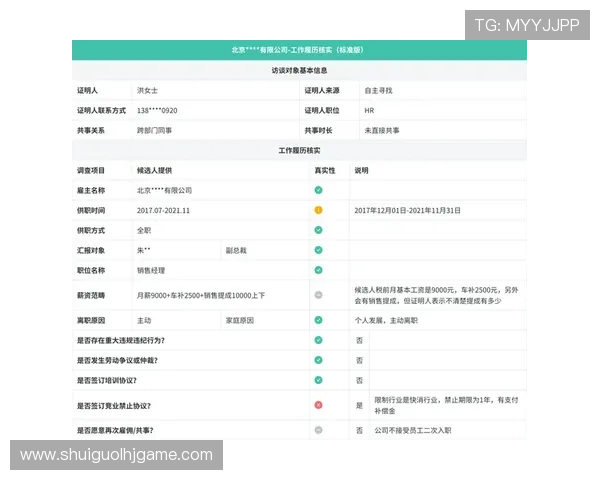Click the 真实性 column header
Viewport: 600px width, 480px height.
[325, 170]
